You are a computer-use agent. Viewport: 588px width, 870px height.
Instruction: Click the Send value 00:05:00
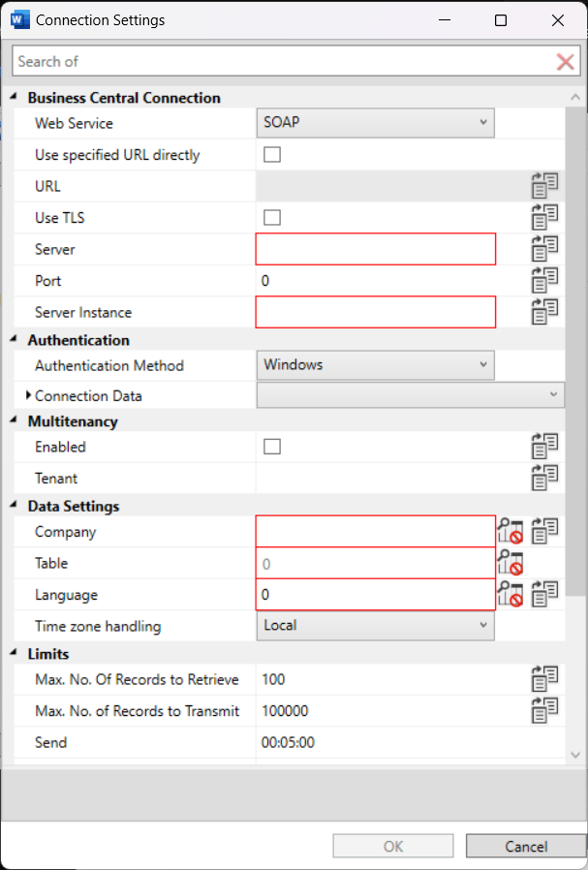(288, 742)
